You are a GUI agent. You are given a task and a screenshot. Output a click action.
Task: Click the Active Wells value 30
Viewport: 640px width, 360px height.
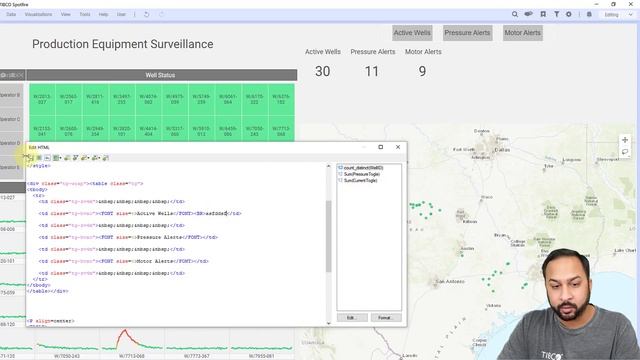322,71
